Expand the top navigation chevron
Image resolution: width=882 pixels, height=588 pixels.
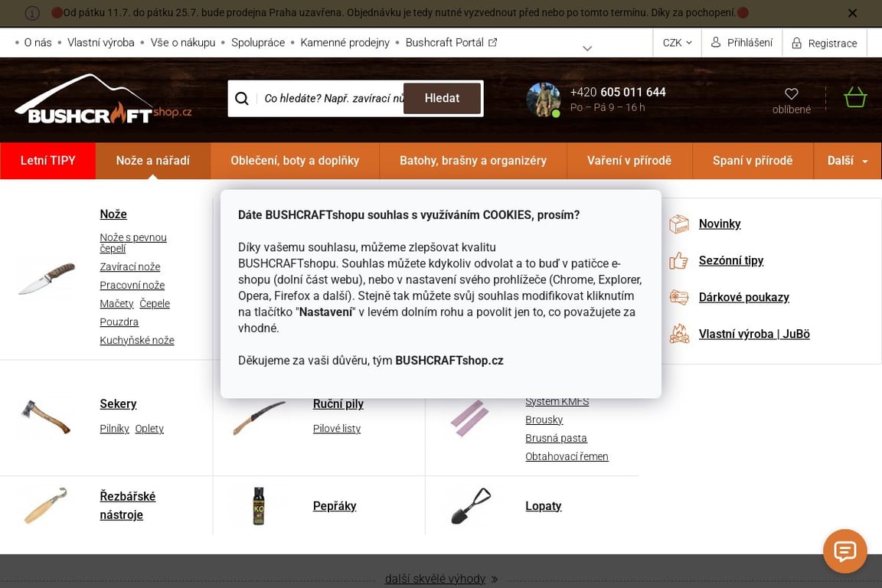point(587,48)
